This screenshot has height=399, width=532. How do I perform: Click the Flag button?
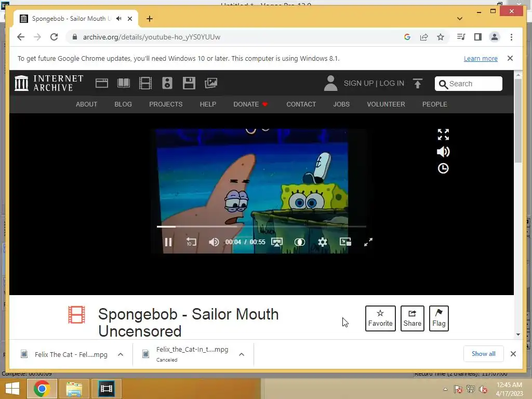[x=438, y=318]
